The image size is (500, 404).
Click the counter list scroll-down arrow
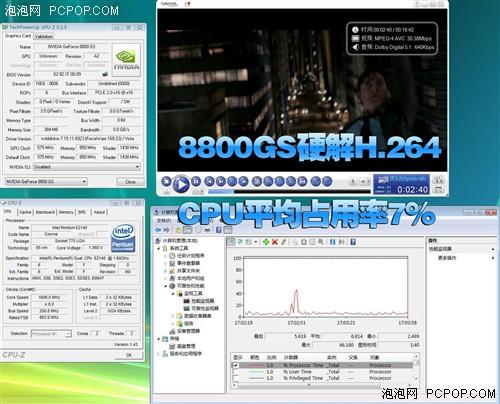(416, 379)
